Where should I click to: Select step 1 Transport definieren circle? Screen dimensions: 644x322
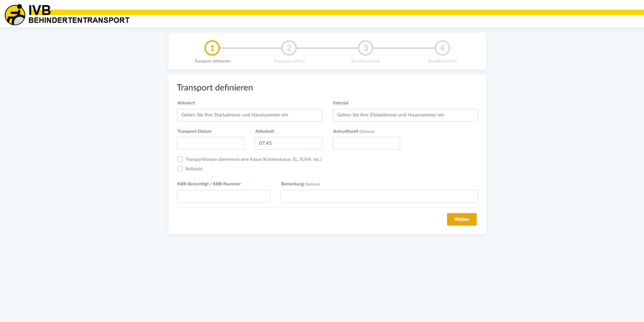[x=212, y=48]
